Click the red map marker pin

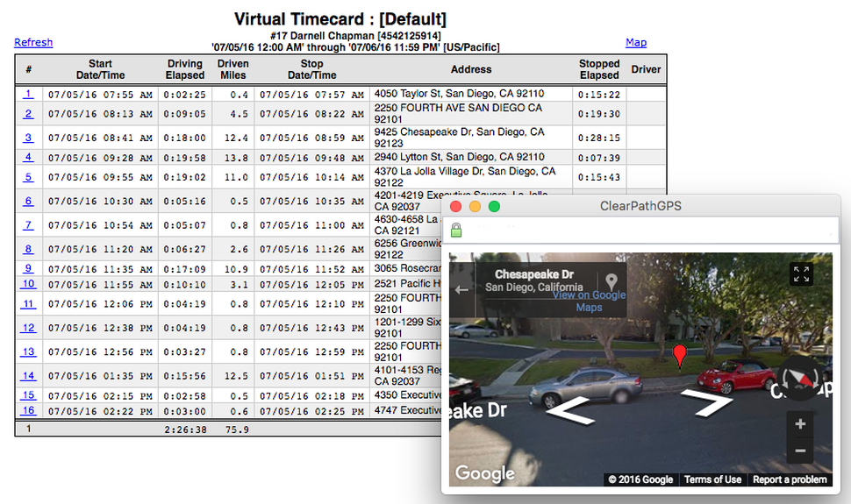point(680,356)
